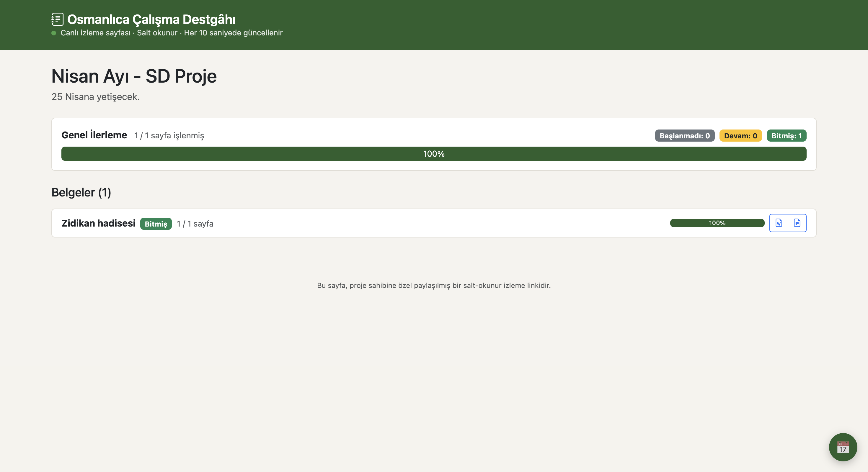Click the Devam: 0 yellow badge
Viewport: 868px width, 472px height.
pyautogui.click(x=740, y=136)
